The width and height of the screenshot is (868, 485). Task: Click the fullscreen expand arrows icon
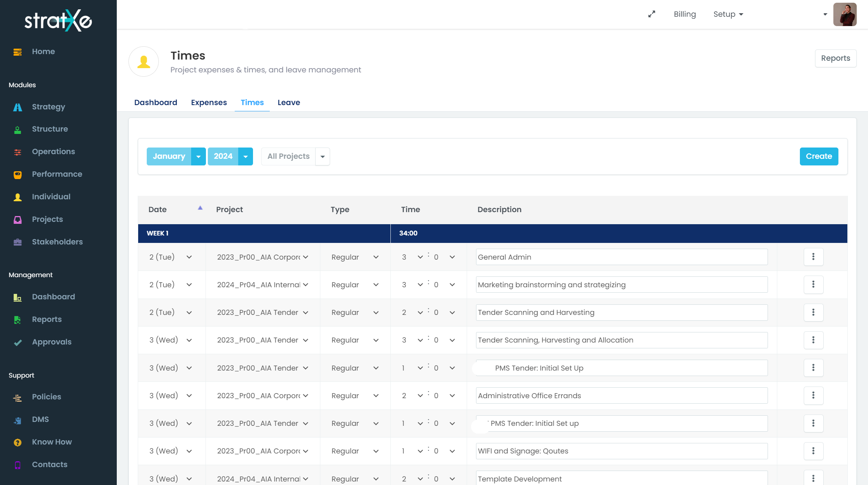(x=652, y=14)
